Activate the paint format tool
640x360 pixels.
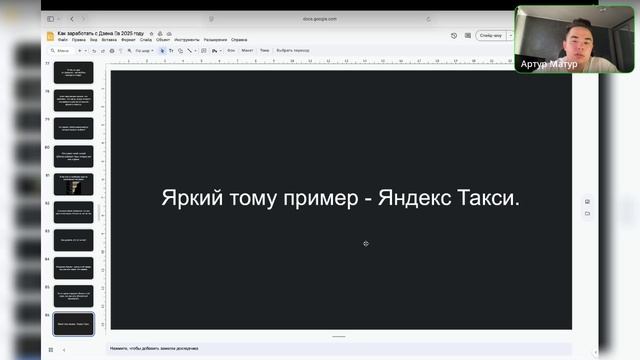121,51
